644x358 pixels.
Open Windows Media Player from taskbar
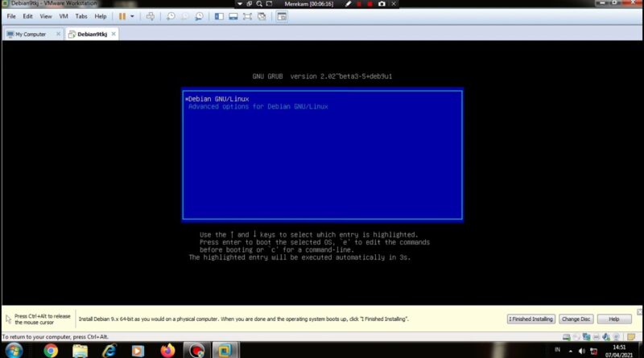point(138,351)
